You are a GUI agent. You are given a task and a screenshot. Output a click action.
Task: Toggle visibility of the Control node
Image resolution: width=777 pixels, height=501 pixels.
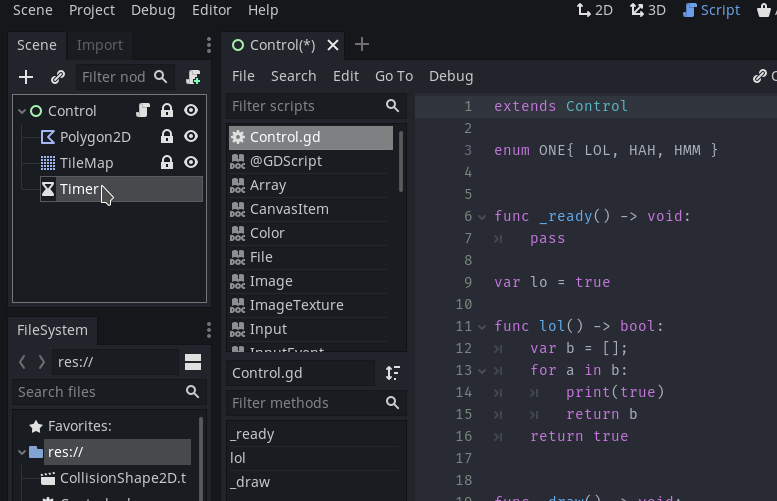[x=191, y=111]
